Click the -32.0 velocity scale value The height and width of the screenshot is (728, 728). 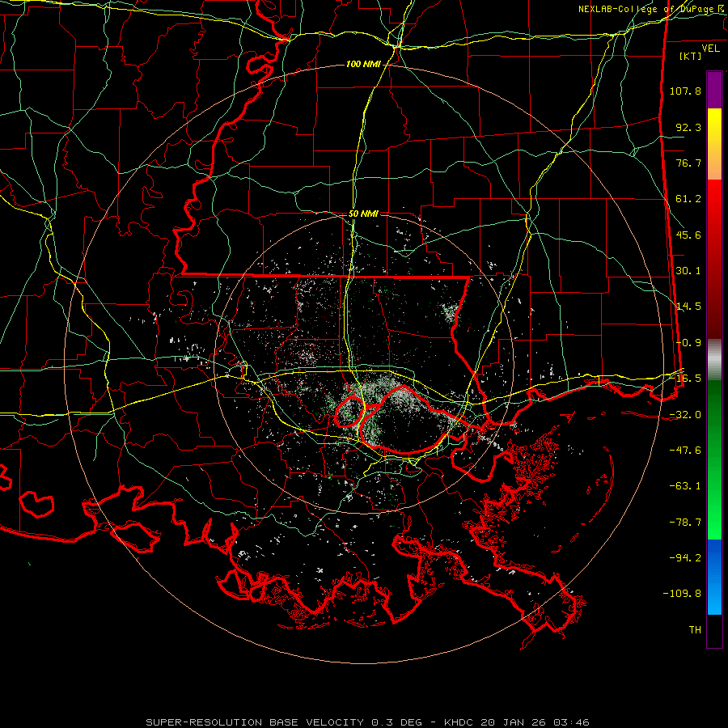click(x=685, y=415)
